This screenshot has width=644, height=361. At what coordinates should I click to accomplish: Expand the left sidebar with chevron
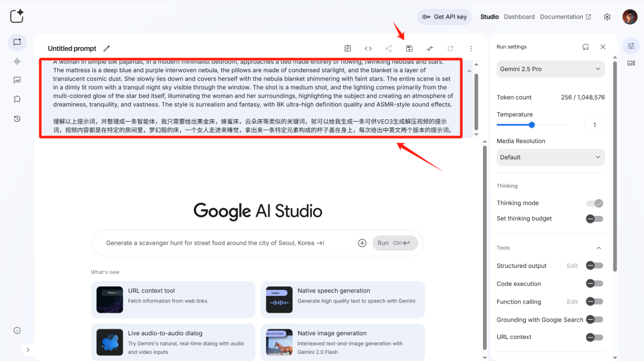[28, 350]
